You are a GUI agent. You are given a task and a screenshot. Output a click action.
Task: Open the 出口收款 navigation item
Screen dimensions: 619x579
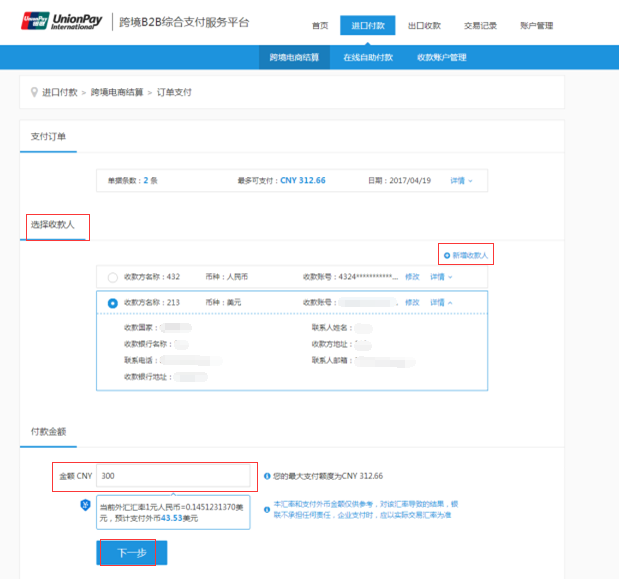[x=424, y=25]
